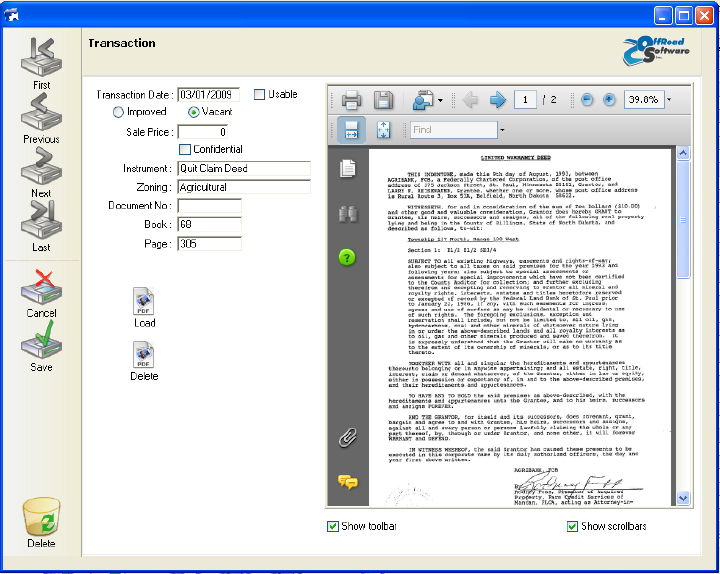Uncheck Show scrollbars checkbox
Image resolution: width=720 pixels, height=574 pixels.
click(572, 526)
